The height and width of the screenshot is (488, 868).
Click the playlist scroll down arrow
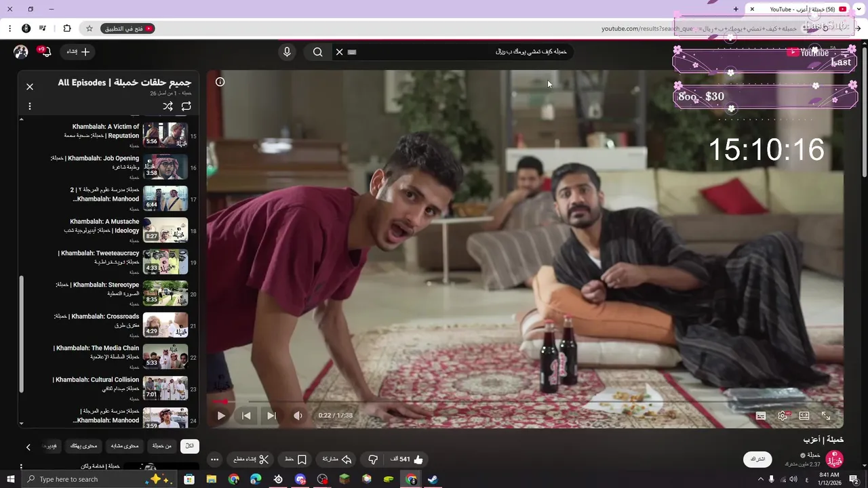[x=21, y=424]
